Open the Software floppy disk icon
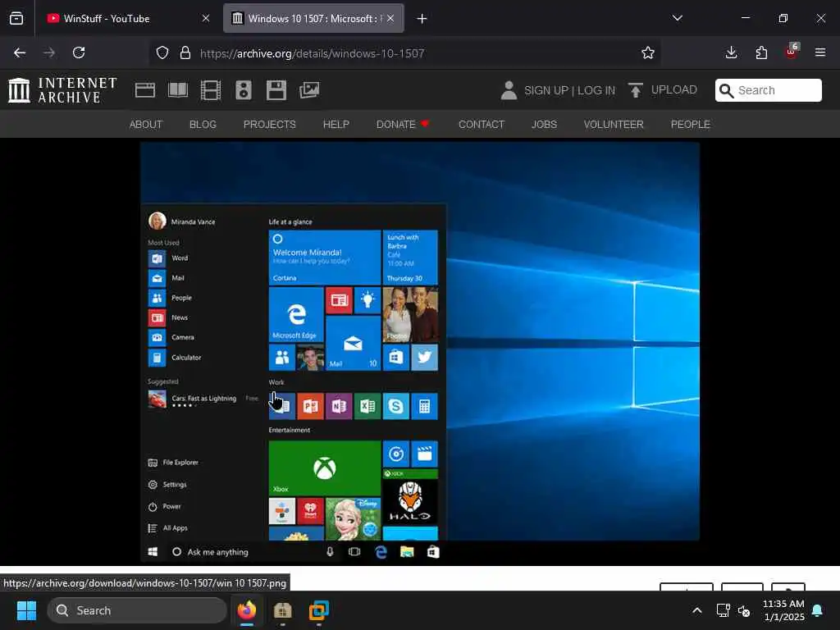This screenshot has width=840, height=630. [276, 90]
